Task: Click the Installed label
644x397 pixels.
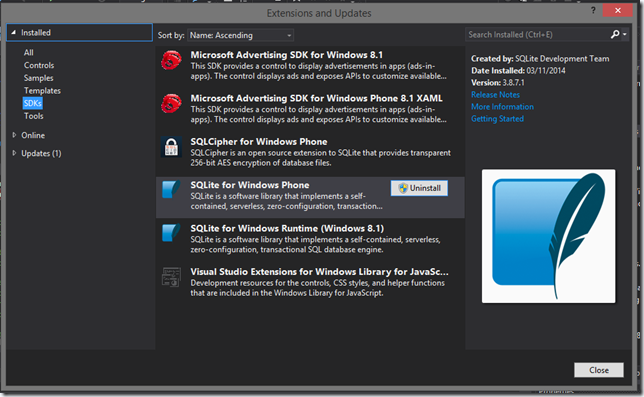Action: click(36, 32)
